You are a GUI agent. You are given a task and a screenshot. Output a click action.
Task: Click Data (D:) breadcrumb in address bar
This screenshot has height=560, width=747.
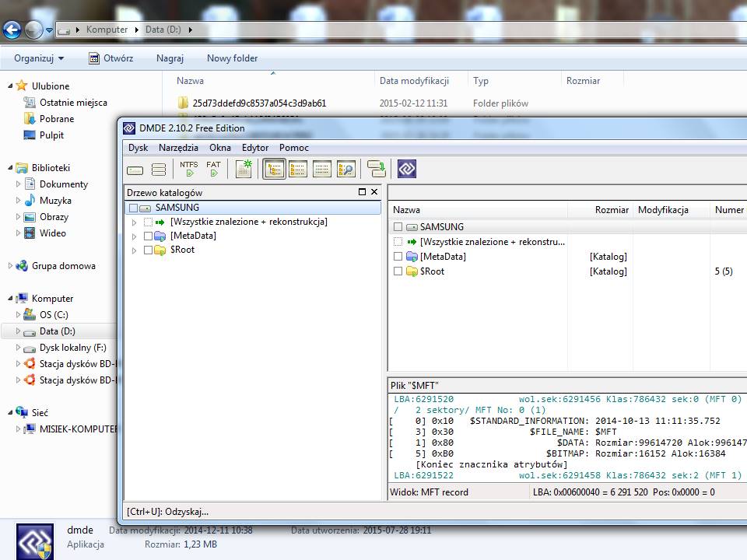pyautogui.click(x=163, y=30)
